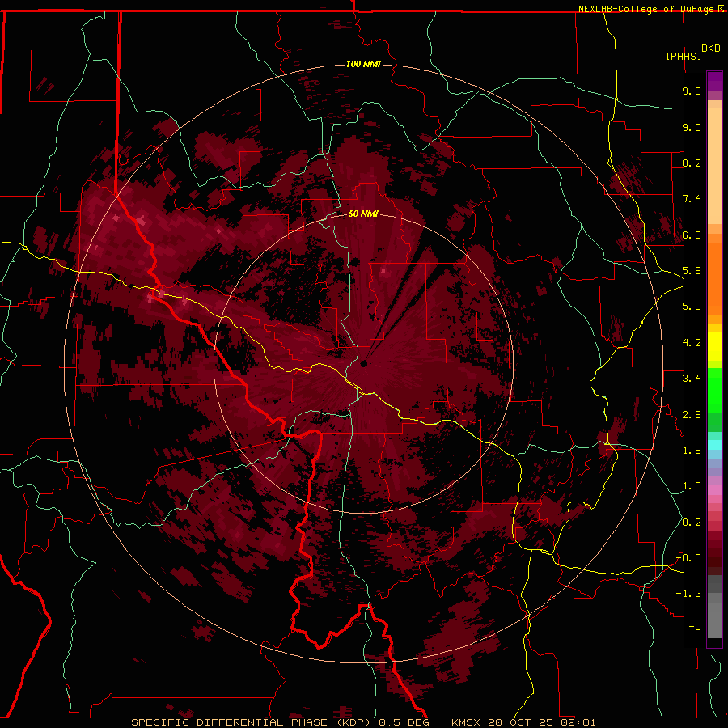Click the 8.2 legend value
Viewport: 728px width, 728px height.
pyautogui.click(x=692, y=163)
